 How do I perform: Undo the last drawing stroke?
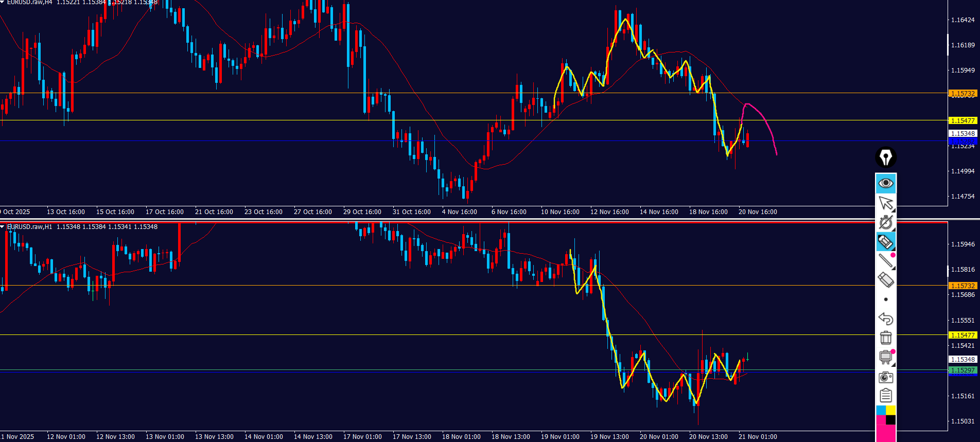coord(886,319)
